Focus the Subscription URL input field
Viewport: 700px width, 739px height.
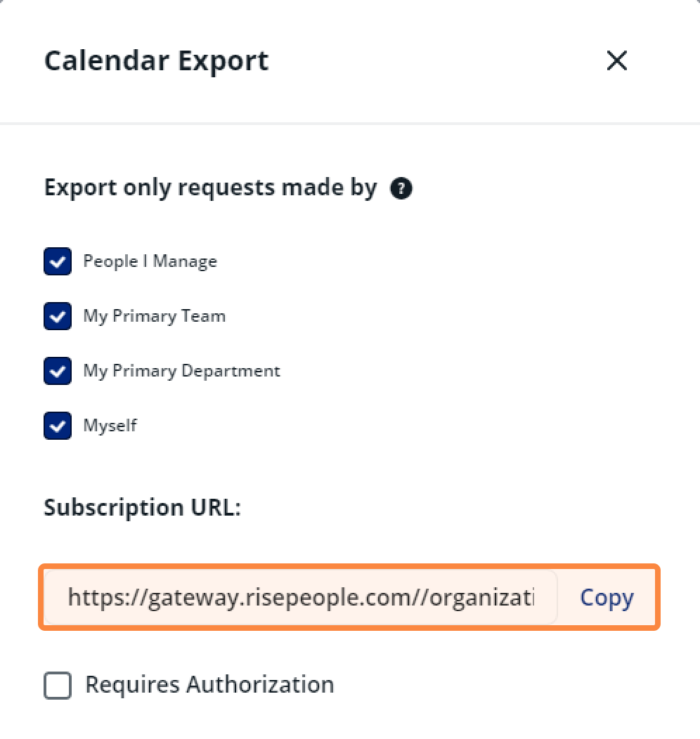coord(301,598)
